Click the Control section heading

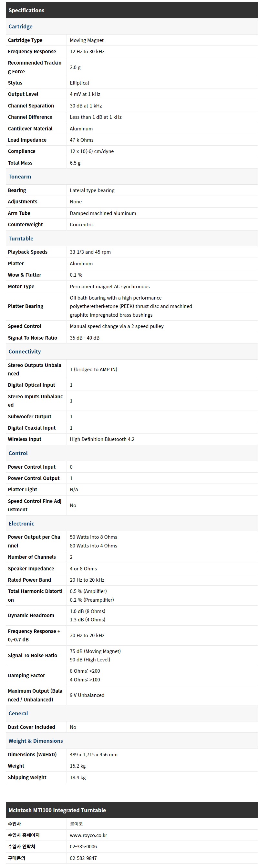click(x=18, y=453)
